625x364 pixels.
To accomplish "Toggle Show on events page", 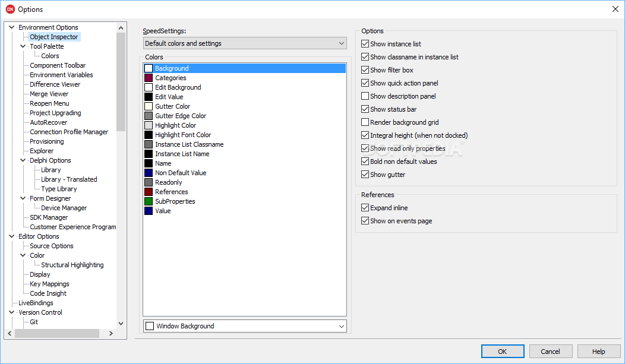I will (365, 221).
